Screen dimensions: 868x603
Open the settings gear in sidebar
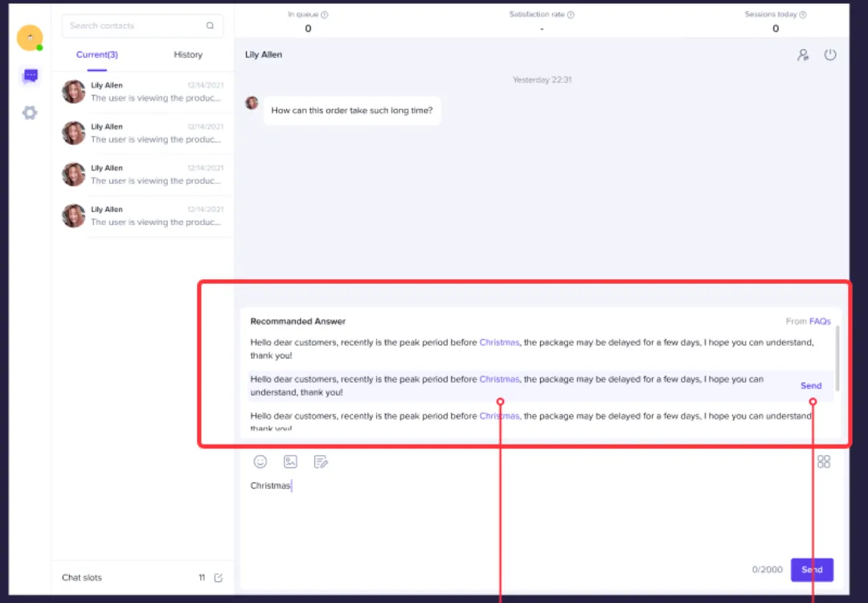(x=30, y=113)
